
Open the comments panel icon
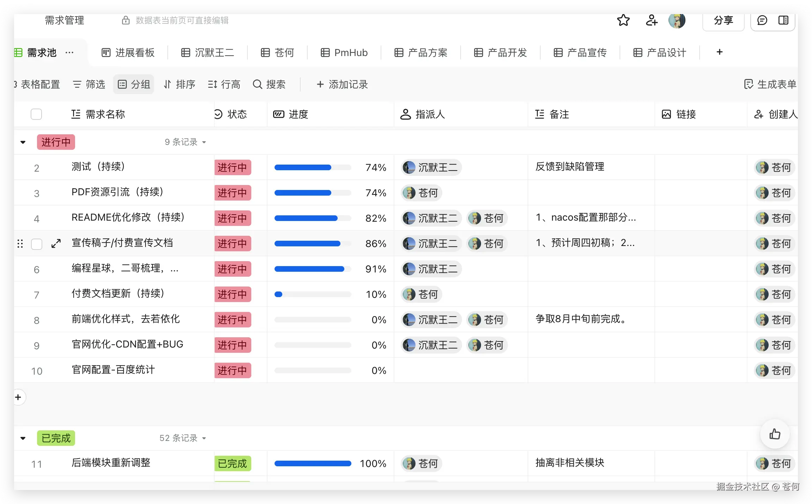coord(762,20)
